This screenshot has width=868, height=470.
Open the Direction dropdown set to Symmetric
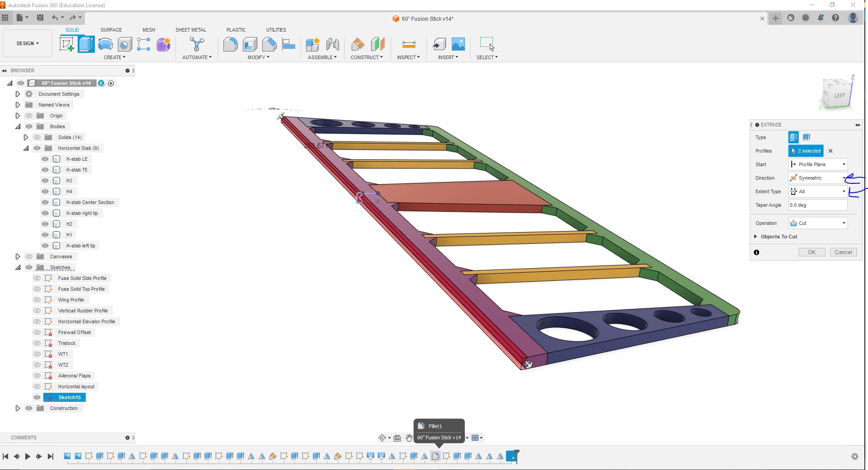817,178
